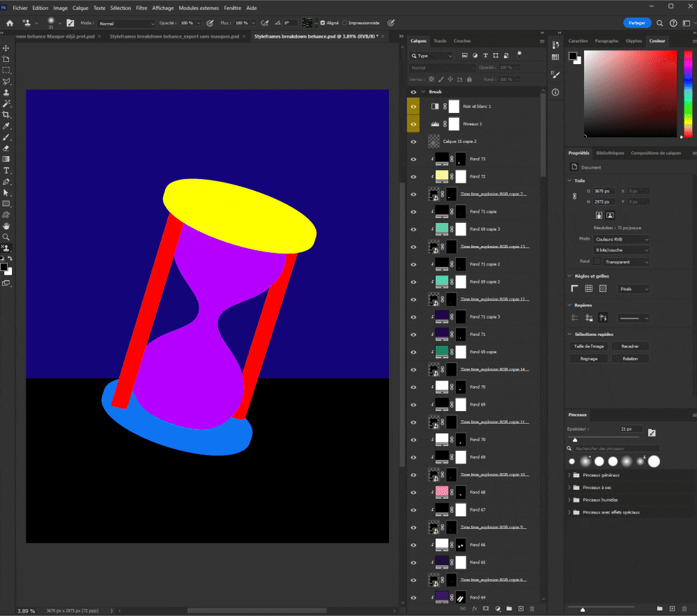Switch to the Tracés tab
This screenshot has height=616, width=697.
click(x=440, y=41)
